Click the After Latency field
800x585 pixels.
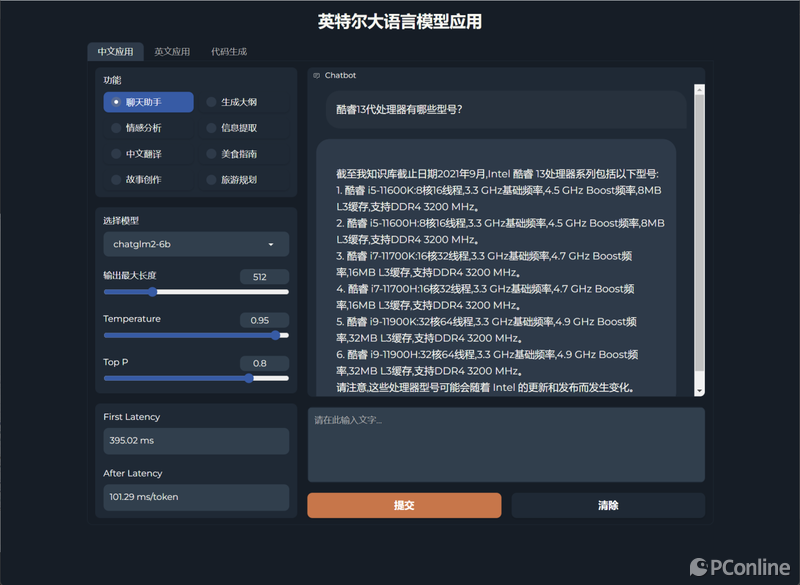tap(196, 497)
